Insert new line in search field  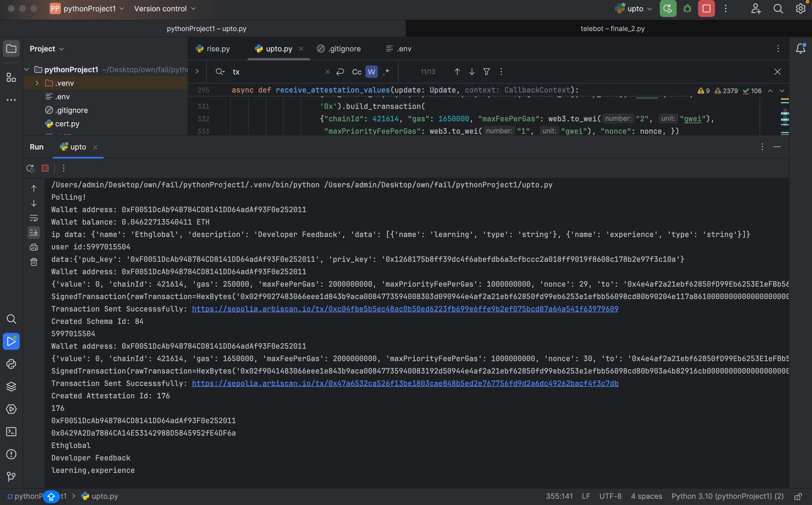pos(340,72)
